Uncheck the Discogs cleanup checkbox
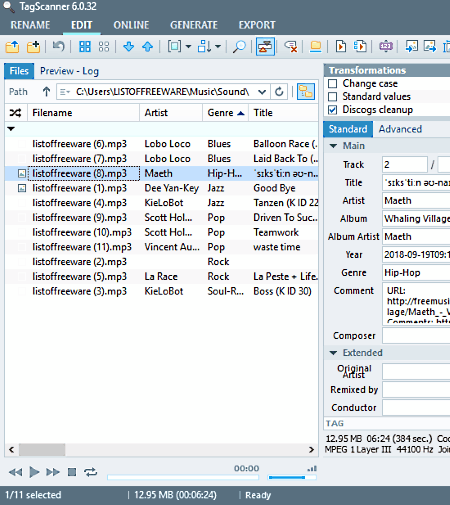Image resolution: width=450 pixels, height=505 pixels. [333, 110]
